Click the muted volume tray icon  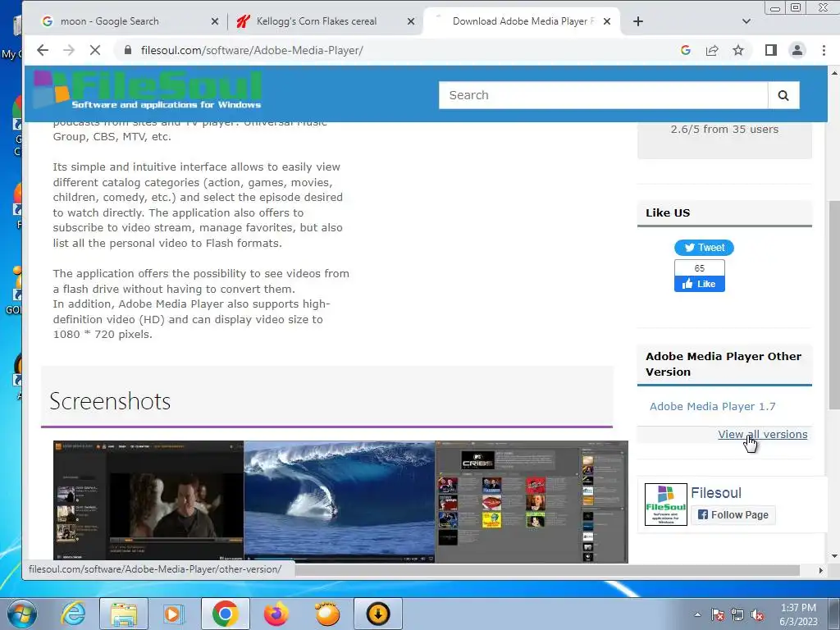coord(757,614)
